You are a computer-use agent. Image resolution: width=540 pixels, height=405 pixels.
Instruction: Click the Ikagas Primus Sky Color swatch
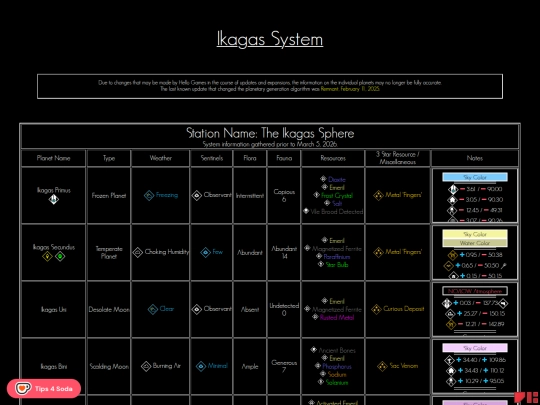pyautogui.click(x=475, y=177)
